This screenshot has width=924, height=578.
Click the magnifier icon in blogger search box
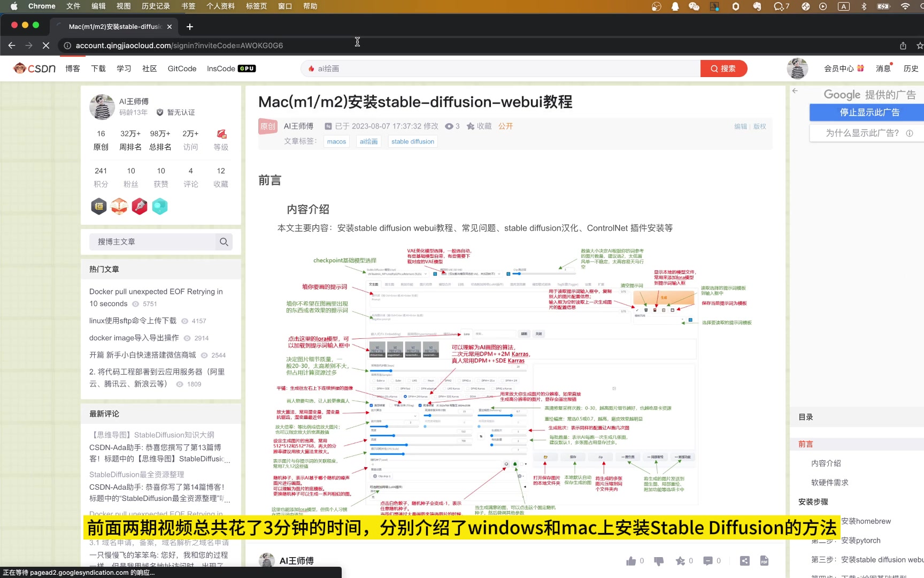pos(224,242)
